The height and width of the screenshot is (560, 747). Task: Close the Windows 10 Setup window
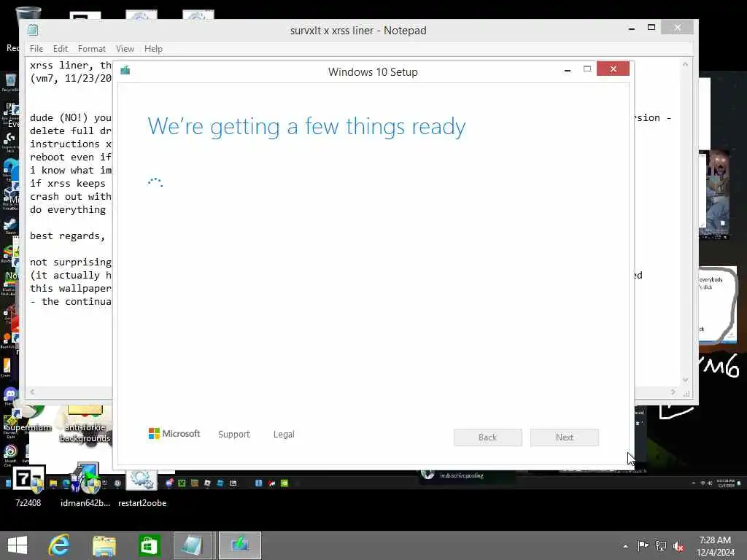click(x=613, y=69)
